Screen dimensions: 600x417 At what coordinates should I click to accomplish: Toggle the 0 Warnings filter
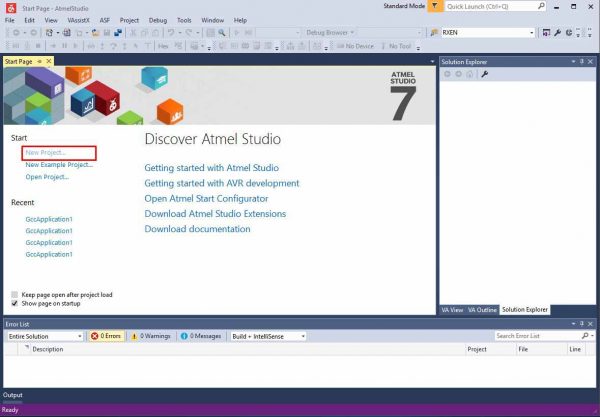coord(150,336)
